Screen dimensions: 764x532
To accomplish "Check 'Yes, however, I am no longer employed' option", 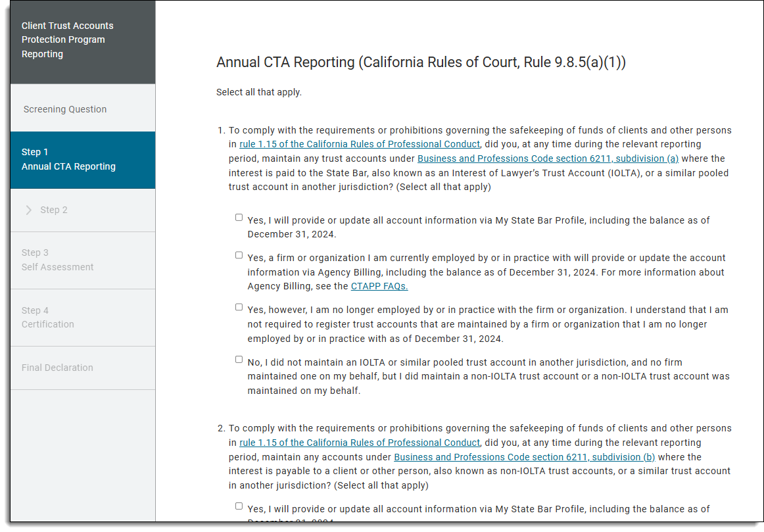I will (239, 306).
